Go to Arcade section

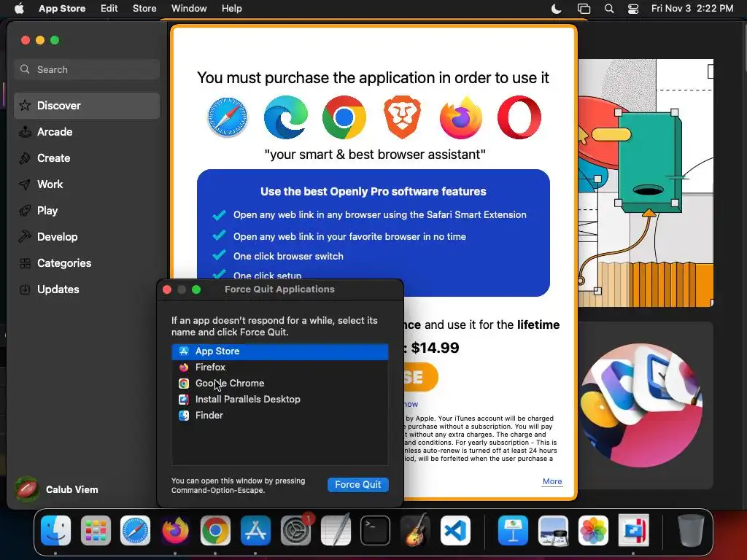click(87, 132)
